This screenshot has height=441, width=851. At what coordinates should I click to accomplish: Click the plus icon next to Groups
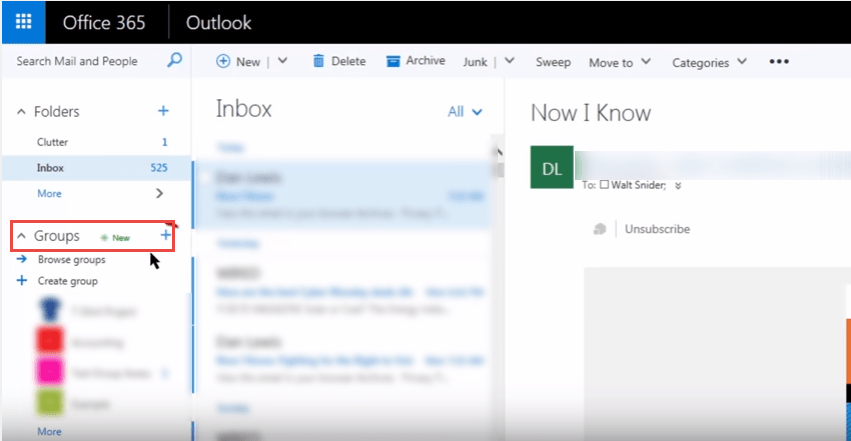[166, 235]
